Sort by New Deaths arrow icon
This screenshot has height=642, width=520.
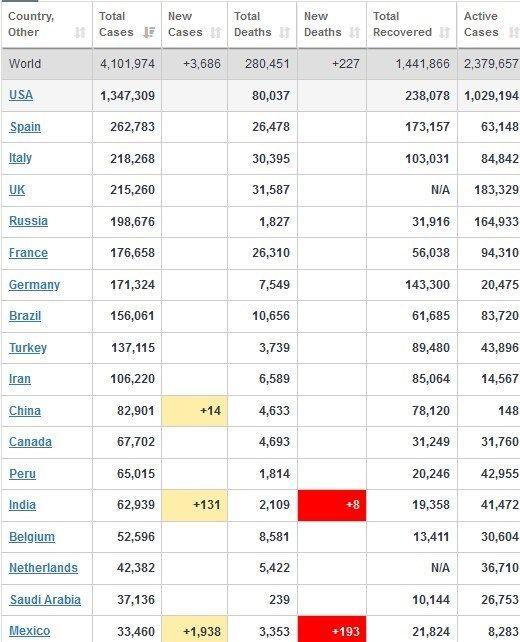(x=355, y=32)
